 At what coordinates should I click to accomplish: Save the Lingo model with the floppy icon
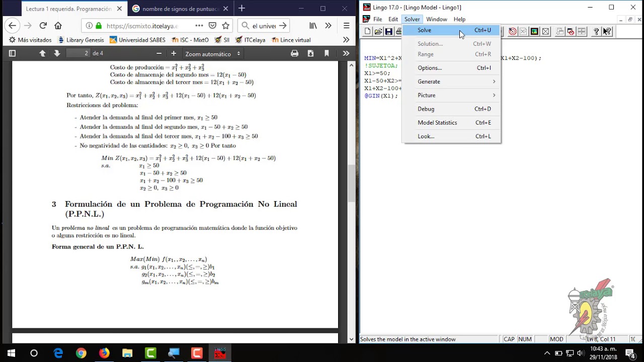tap(389, 32)
